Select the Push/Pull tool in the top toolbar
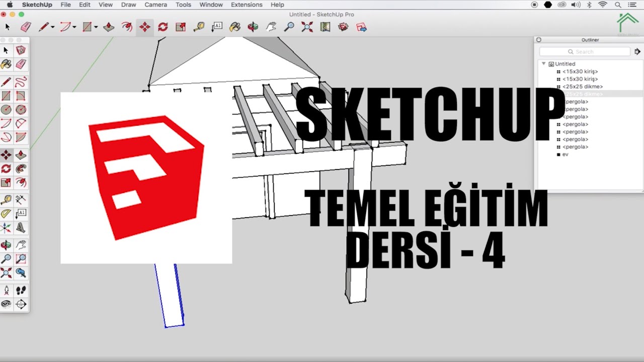 click(x=109, y=27)
